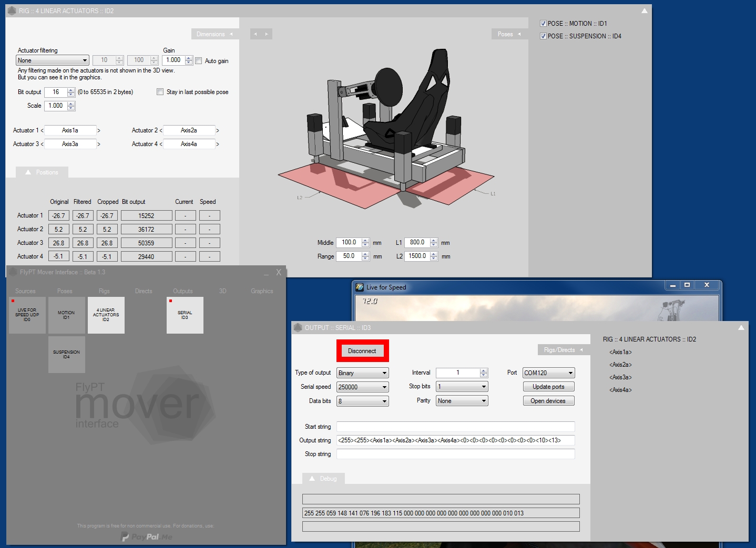Click the Start string input field

pos(455,427)
